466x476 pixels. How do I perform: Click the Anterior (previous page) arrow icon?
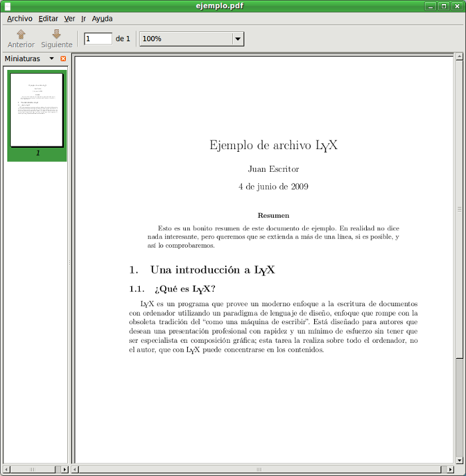click(x=21, y=34)
